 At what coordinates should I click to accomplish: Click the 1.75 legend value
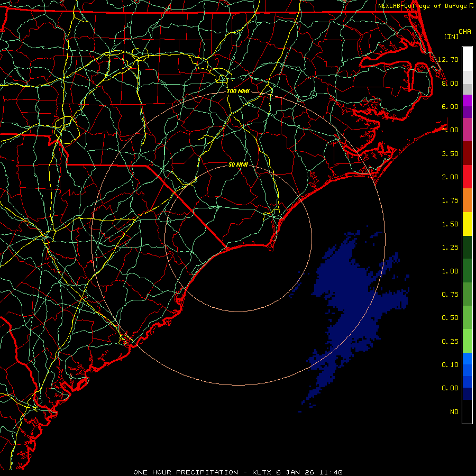tap(450, 200)
